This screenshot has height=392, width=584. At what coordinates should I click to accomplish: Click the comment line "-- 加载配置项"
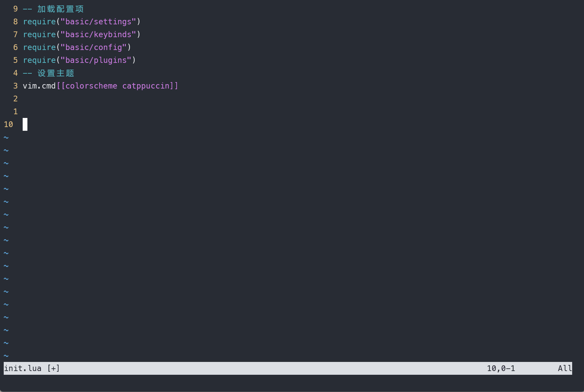click(x=53, y=9)
